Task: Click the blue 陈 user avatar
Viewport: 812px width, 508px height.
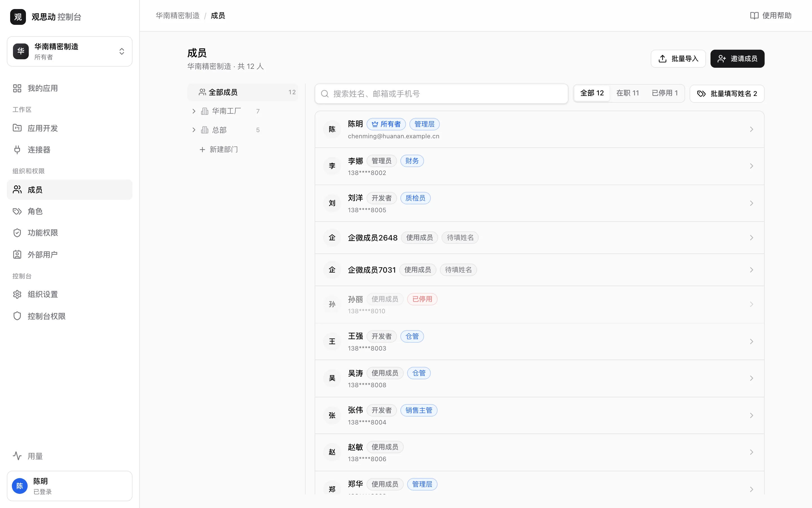Action: (20, 486)
